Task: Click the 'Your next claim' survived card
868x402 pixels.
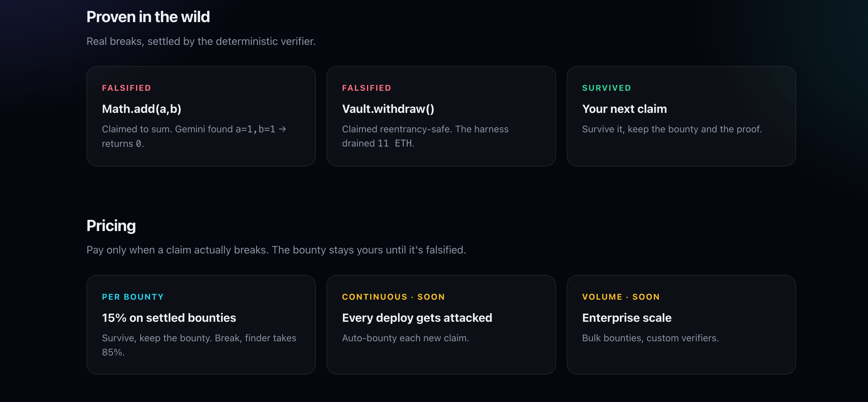Action: tap(681, 116)
